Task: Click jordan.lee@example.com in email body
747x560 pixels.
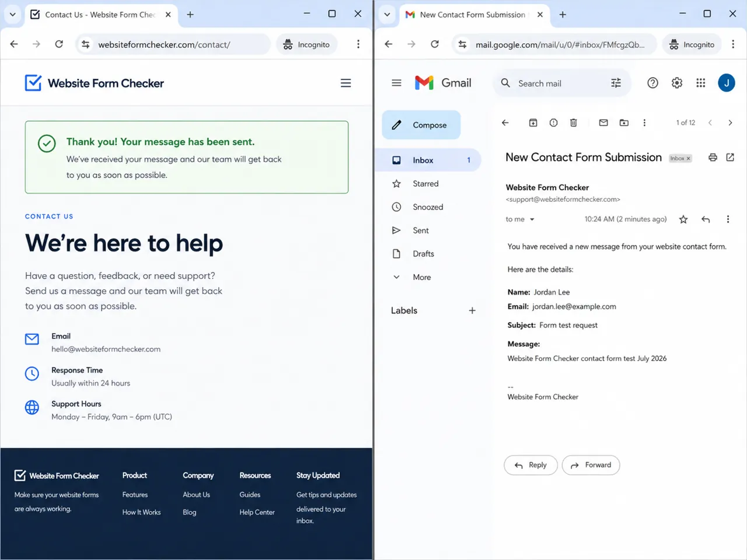Action: pyautogui.click(x=574, y=306)
